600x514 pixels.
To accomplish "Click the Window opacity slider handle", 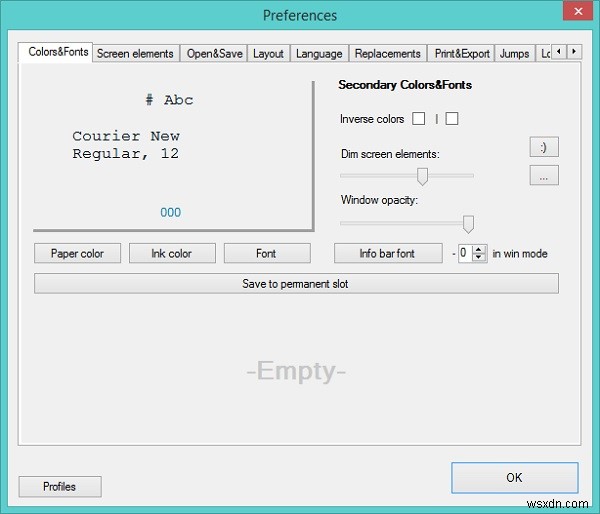I will [468, 224].
